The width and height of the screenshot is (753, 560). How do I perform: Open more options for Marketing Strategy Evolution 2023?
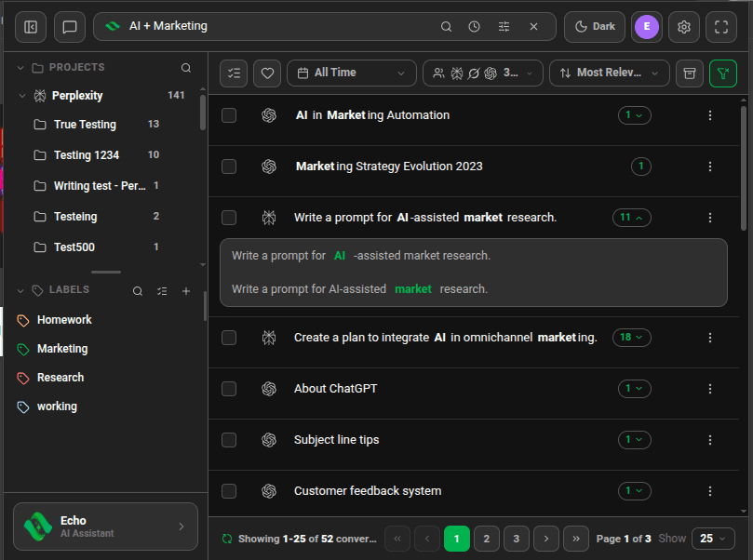tap(710, 167)
